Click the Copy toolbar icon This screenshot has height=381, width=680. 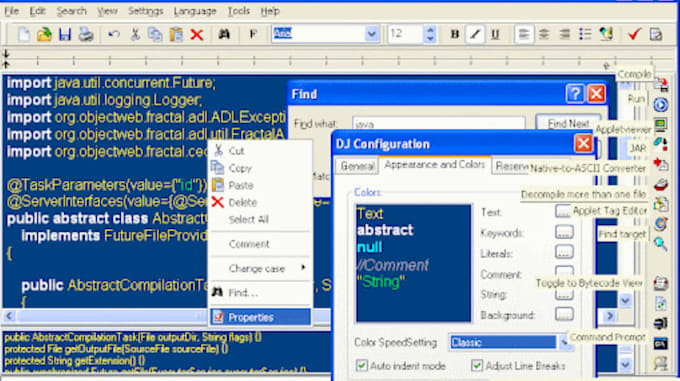[155, 34]
